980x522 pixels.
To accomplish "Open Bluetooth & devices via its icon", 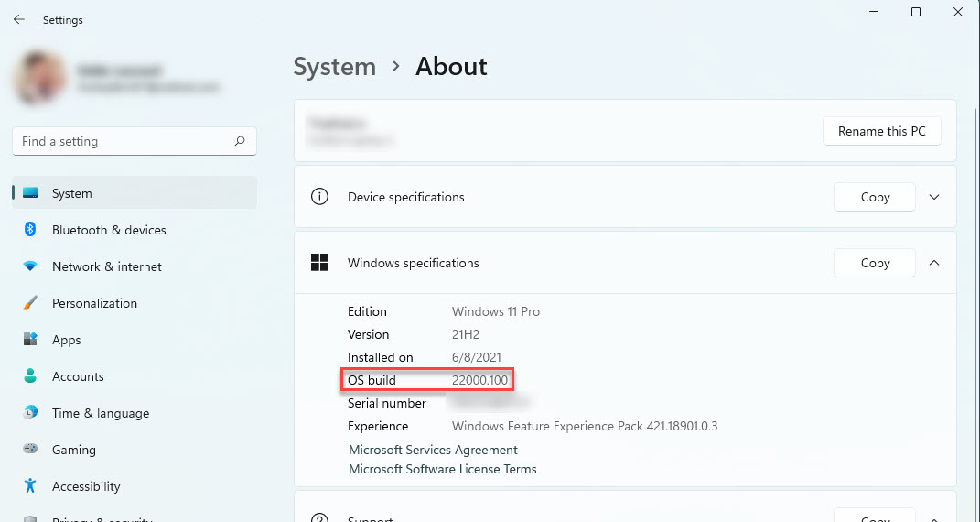I will [x=30, y=230].
